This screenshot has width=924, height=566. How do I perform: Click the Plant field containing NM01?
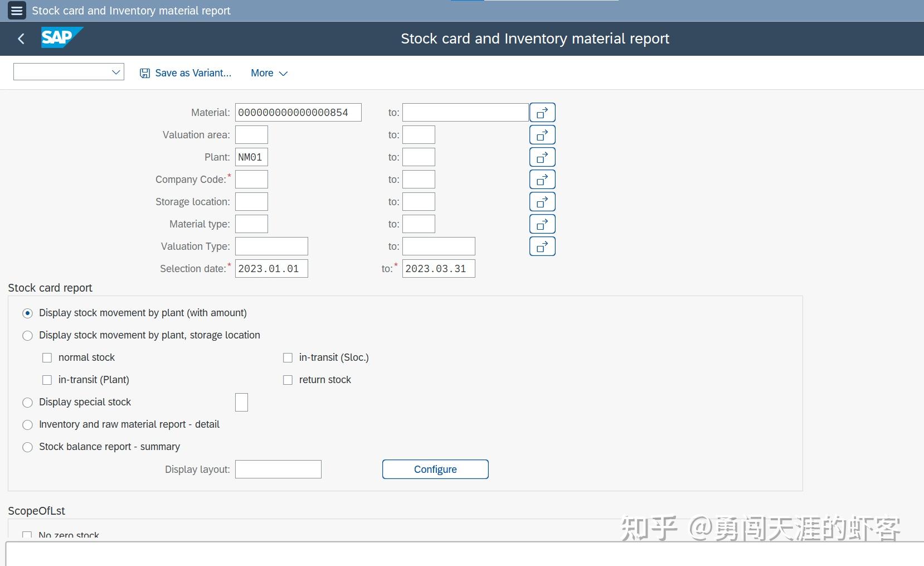(x=251, y=157)
